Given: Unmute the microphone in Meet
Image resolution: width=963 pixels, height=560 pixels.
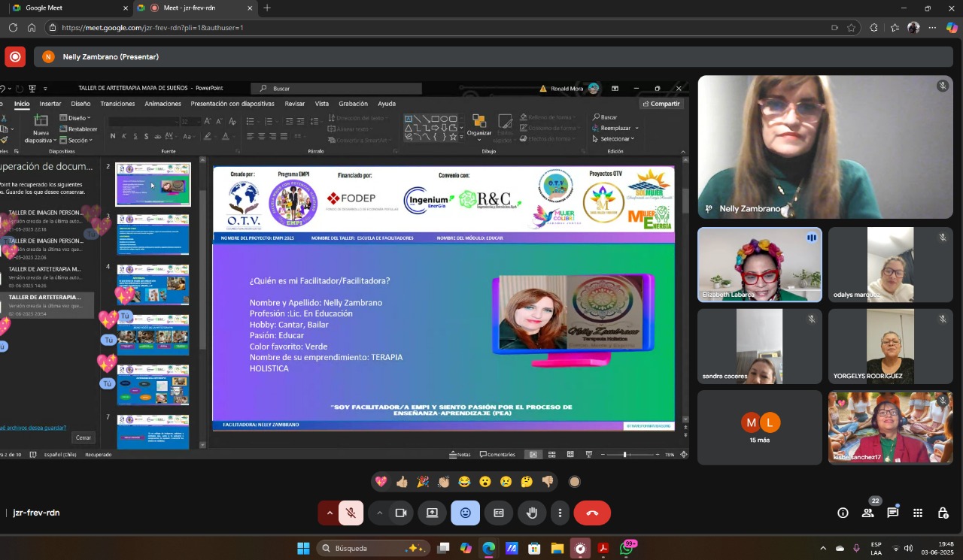Looking at the screenshot, I should [x=351, y=513].
